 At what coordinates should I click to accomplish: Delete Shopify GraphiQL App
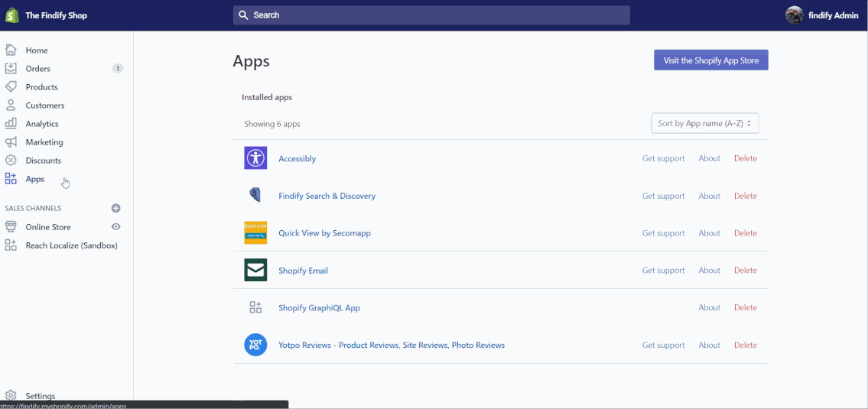click(x=745, y=307)
